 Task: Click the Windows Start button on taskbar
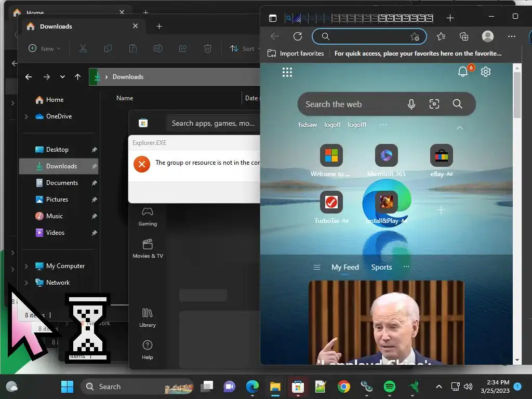tap(67, 387)
